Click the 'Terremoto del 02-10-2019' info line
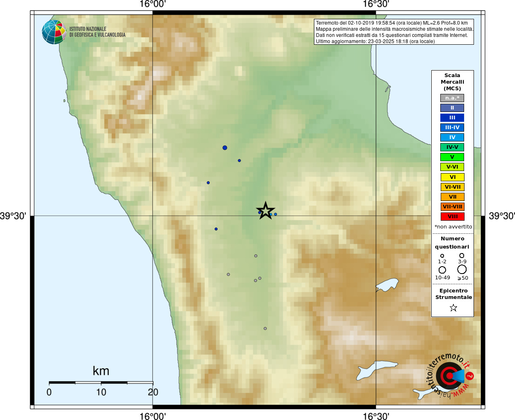This screenshot has width=515, height=420. pyautogui.click(x=391, y=23)
